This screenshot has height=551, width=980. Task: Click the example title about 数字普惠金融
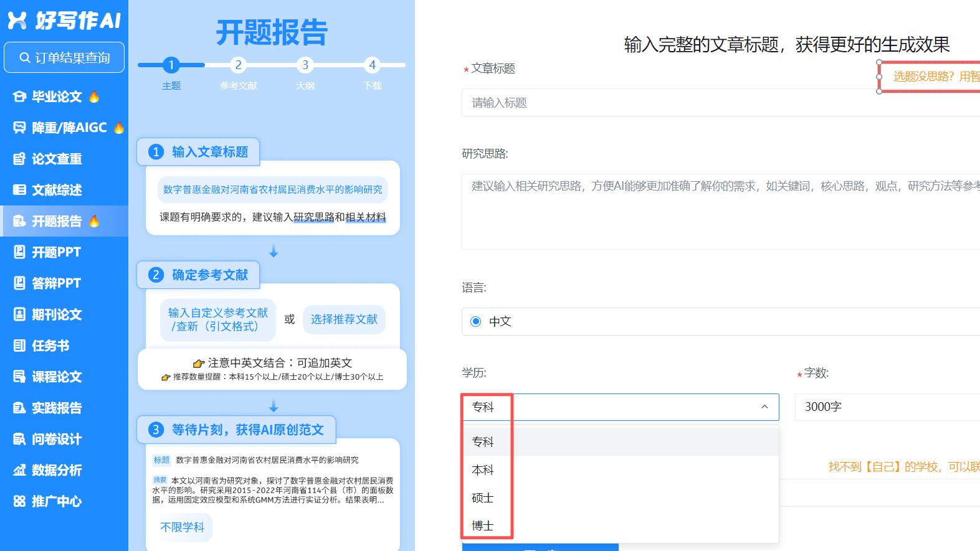(x=273, y=189)
